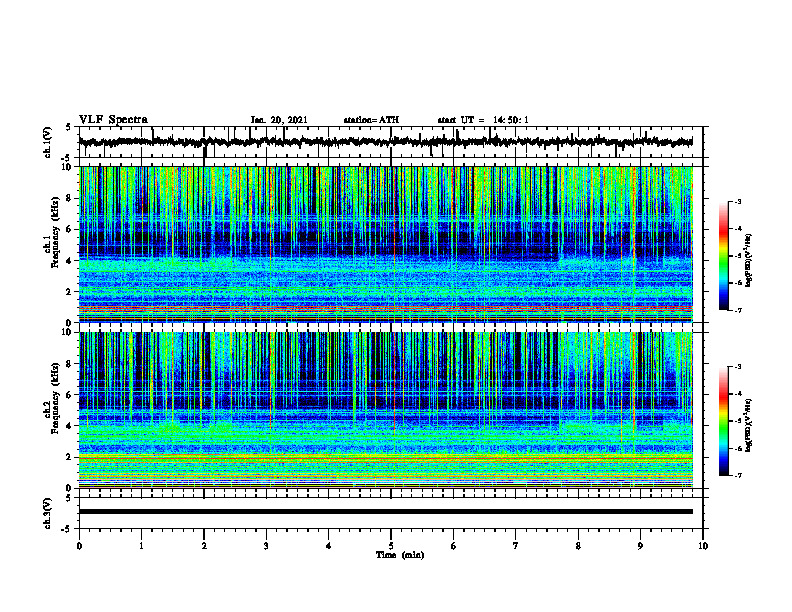
Task: Click time axis tick label "9"
Action: point(640,546)
